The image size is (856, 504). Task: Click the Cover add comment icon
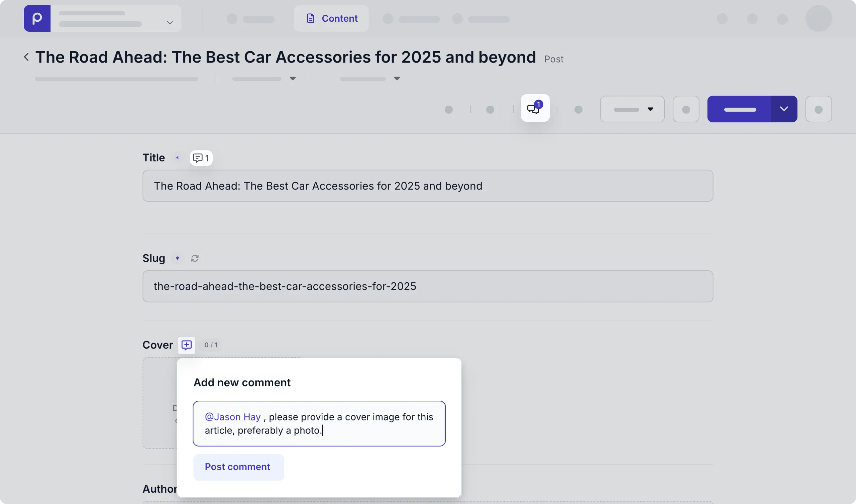187,345
